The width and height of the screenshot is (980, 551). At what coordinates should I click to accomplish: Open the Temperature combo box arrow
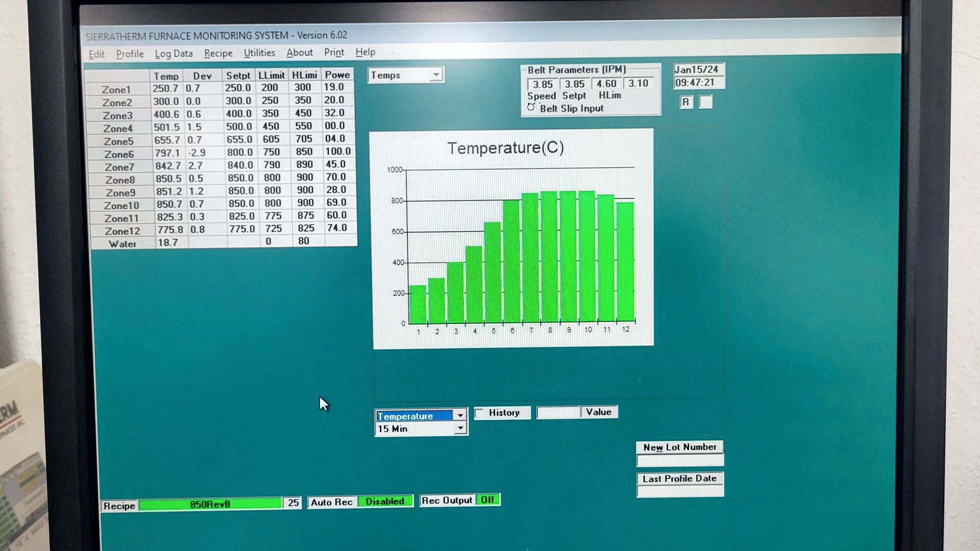coord(460,415)
